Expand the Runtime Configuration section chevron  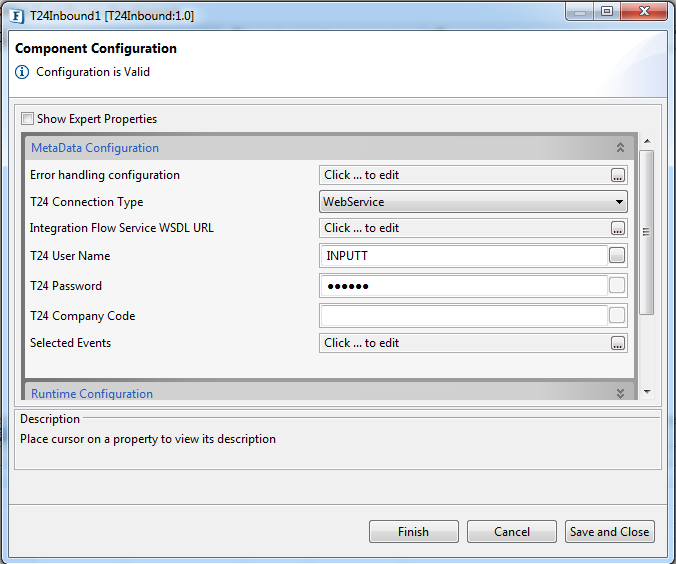coord(620,393)
